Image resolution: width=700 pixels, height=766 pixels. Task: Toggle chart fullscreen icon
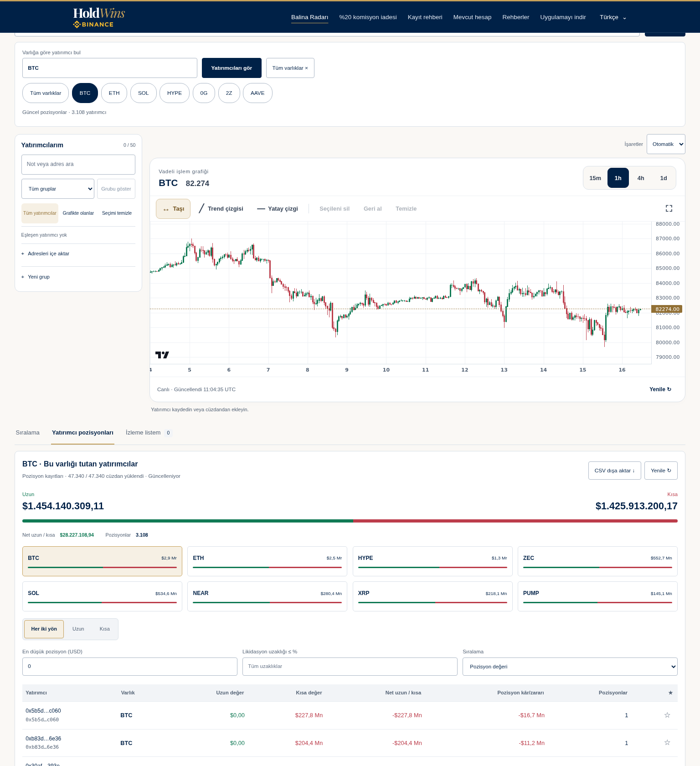point(669,208)
